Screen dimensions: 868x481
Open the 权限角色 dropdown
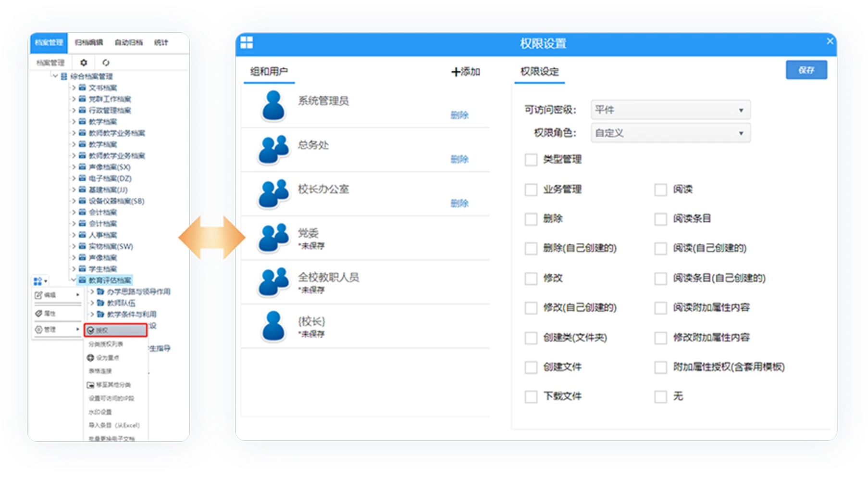[x=670, y=133]
